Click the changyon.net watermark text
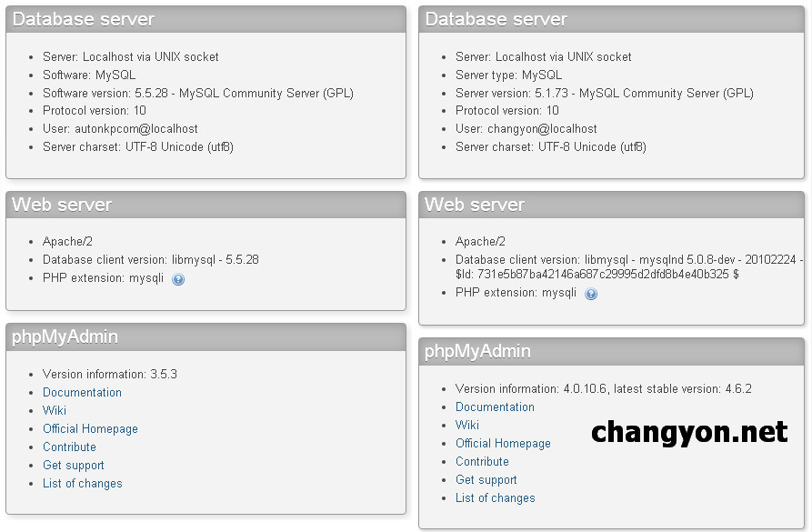The width and height of the screenshot is (812, 532). [x=689, y=432]
